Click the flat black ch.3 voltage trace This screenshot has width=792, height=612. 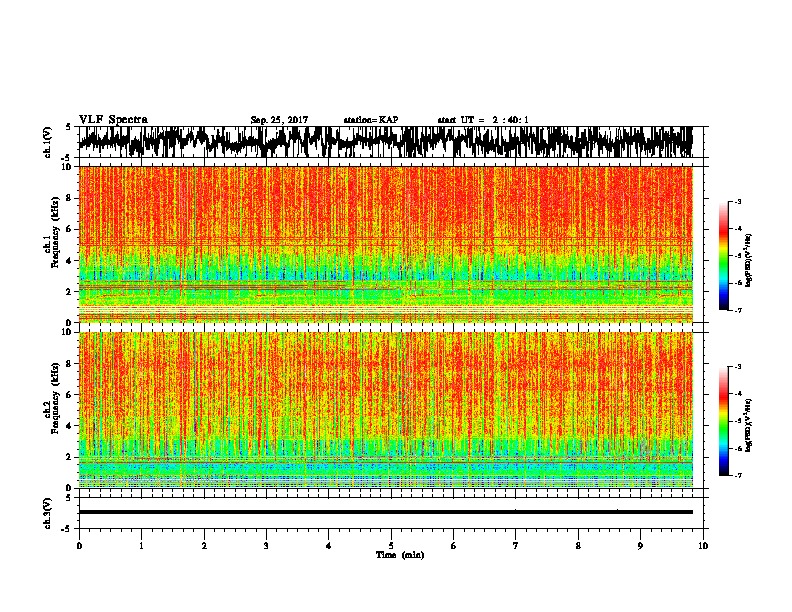[385, 512]
